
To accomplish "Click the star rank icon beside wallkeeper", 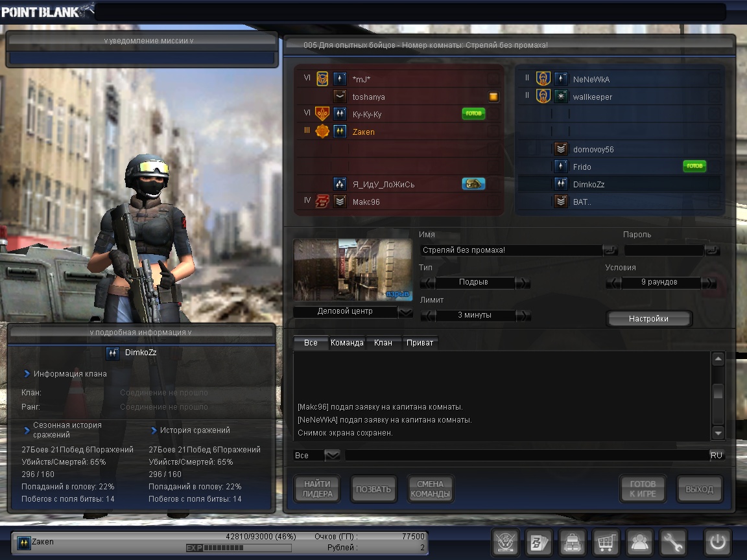I will point(561,96).
